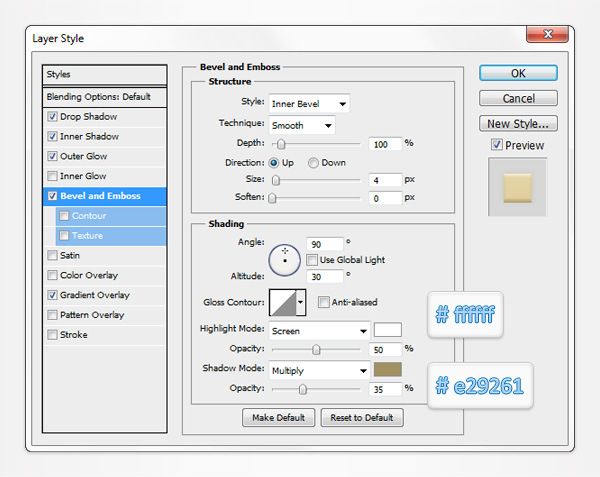Enable the Use Global Light checkbox

[312, 260]
